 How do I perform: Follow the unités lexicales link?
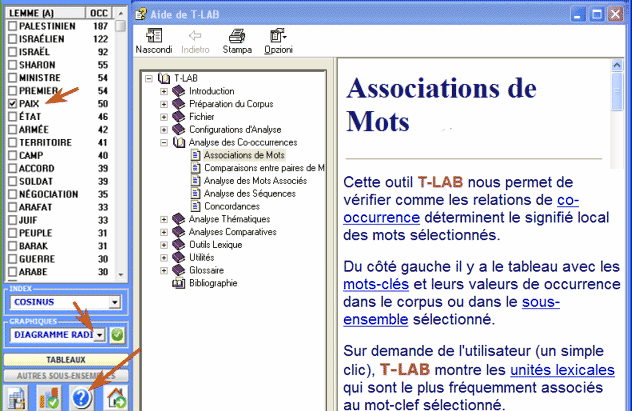(x=562, y=370)
